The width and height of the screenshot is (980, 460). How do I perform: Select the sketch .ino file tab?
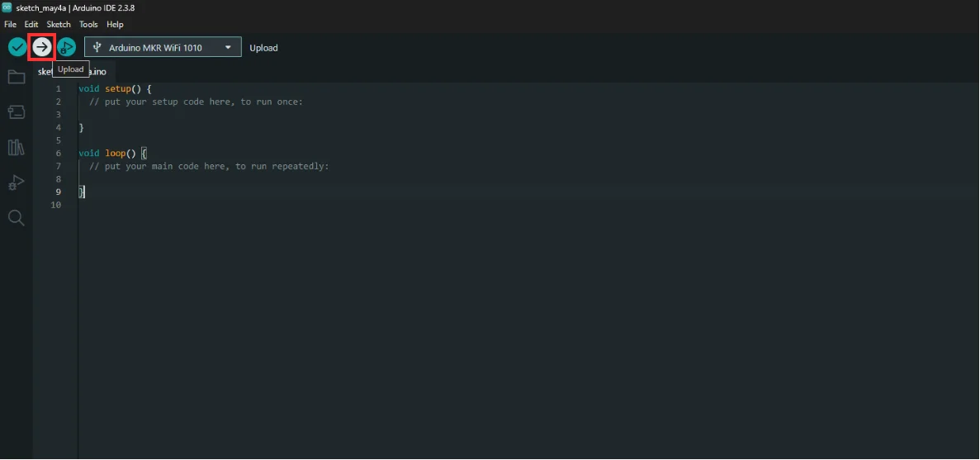point(72,72)
